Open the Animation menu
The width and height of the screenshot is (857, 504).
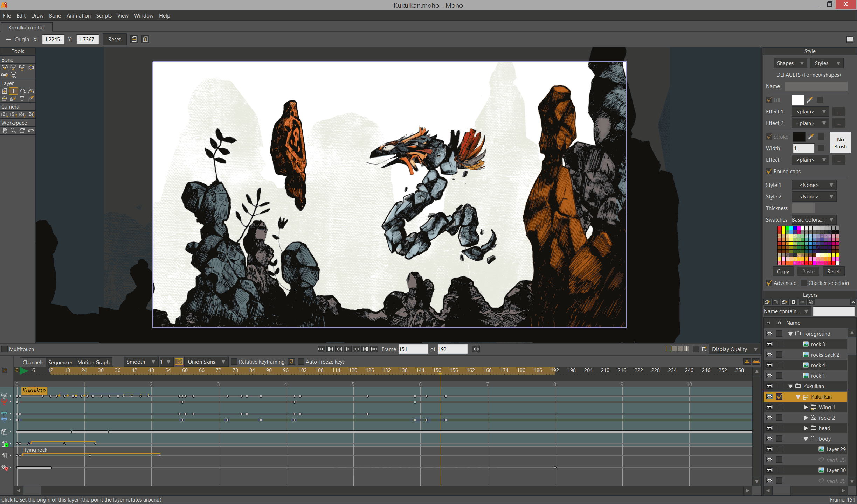(x=78, y=16)
